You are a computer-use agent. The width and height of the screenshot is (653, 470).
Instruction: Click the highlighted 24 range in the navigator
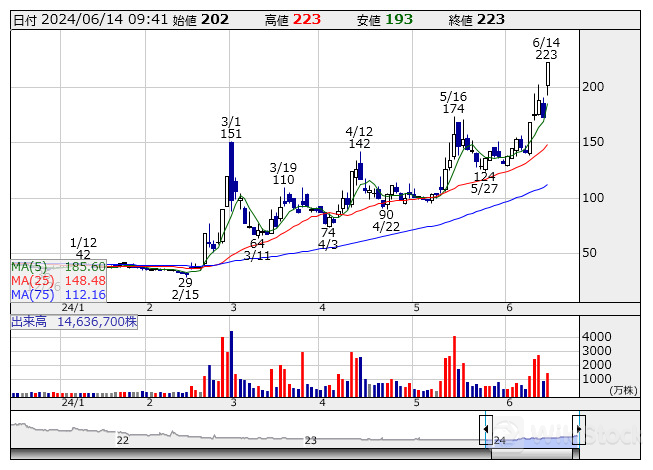(528, 436)
